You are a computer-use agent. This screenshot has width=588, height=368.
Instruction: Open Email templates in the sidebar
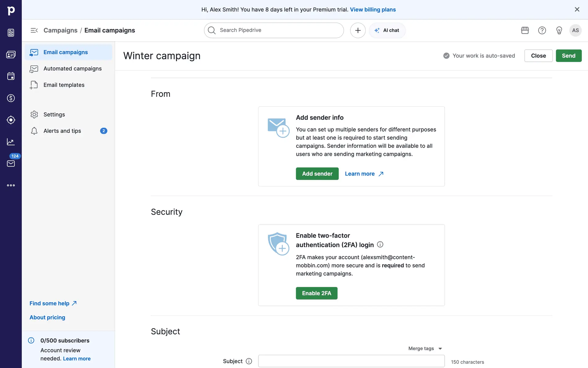tap(64, 85)
